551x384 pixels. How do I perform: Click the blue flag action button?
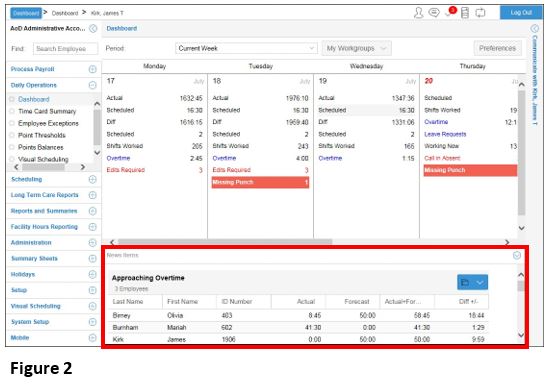(472, 282)
